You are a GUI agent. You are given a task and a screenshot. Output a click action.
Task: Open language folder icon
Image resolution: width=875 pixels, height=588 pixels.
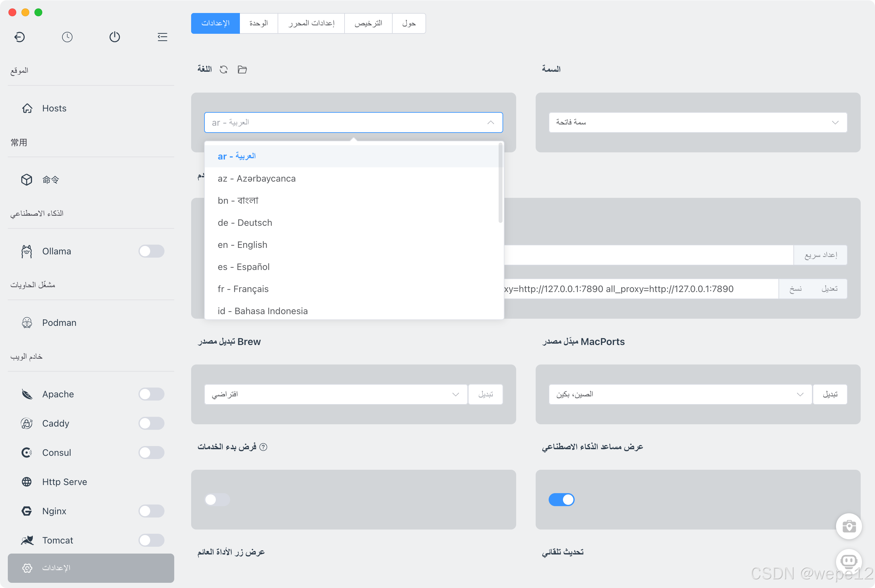(242, 70)
